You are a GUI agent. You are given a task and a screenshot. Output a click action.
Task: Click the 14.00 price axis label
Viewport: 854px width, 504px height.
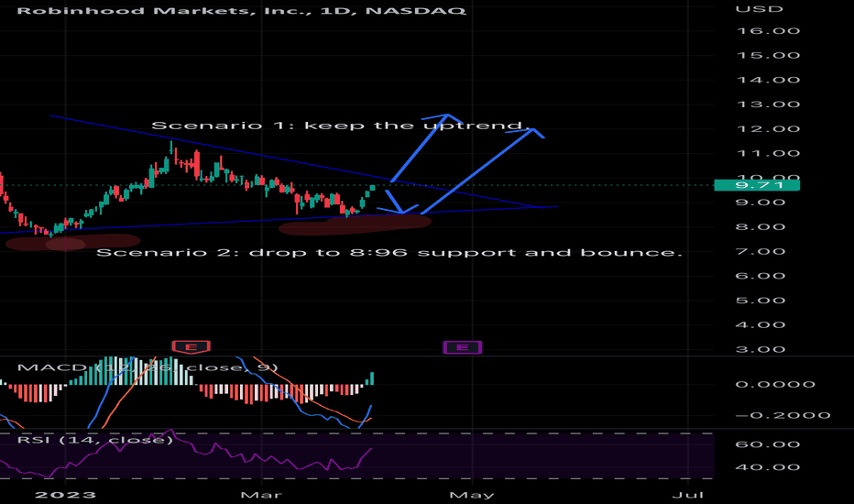click(768, 80)
